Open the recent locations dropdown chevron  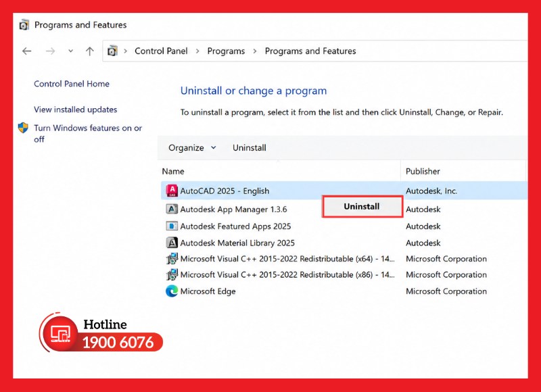(71, 51)
